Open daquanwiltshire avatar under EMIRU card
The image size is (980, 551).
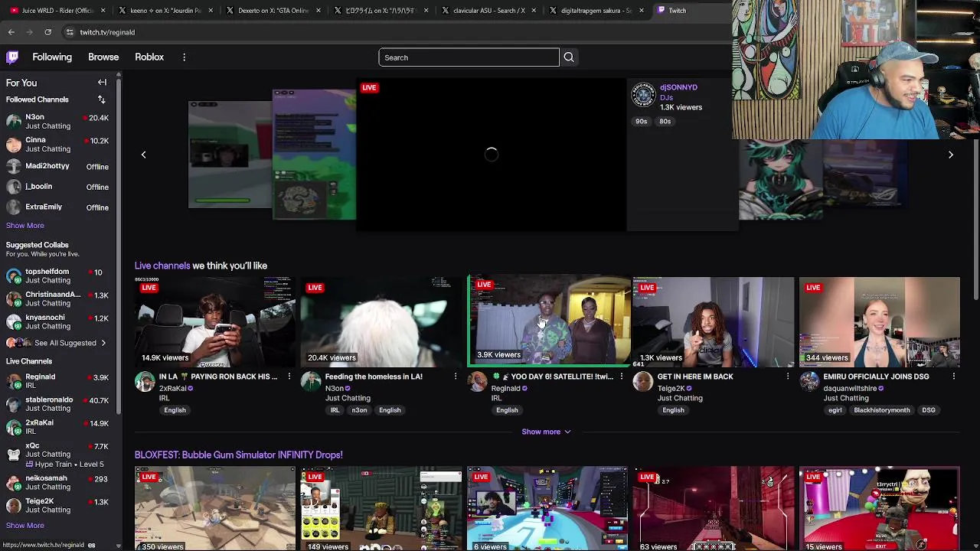pyautogui.click(x=809, y=381)
